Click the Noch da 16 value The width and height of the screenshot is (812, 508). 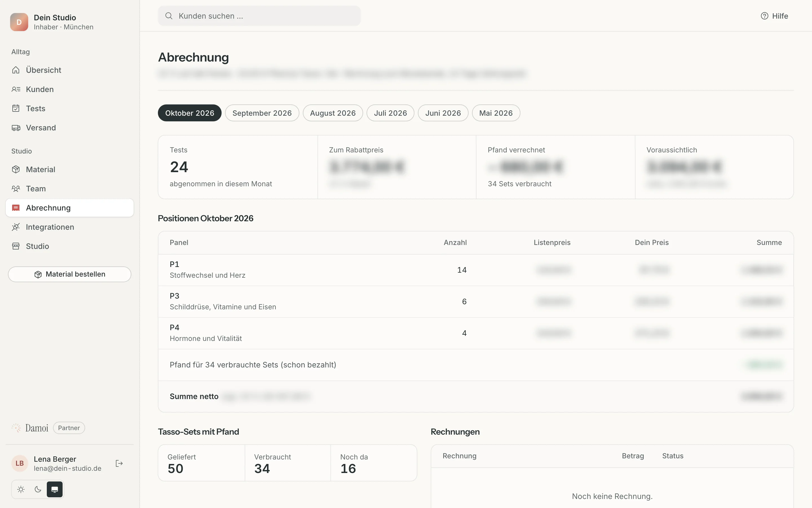tap(348, 468)
